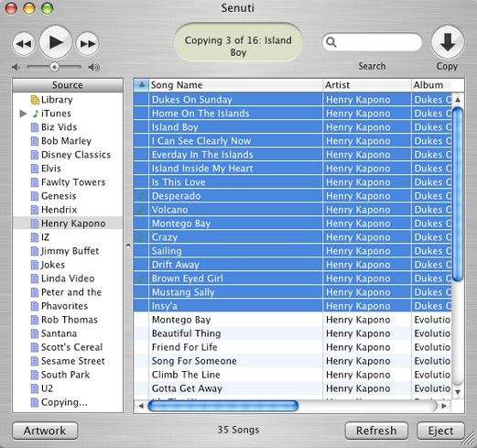
Task: Adjust the volume slider knob
Action: (x=54, y=67)
